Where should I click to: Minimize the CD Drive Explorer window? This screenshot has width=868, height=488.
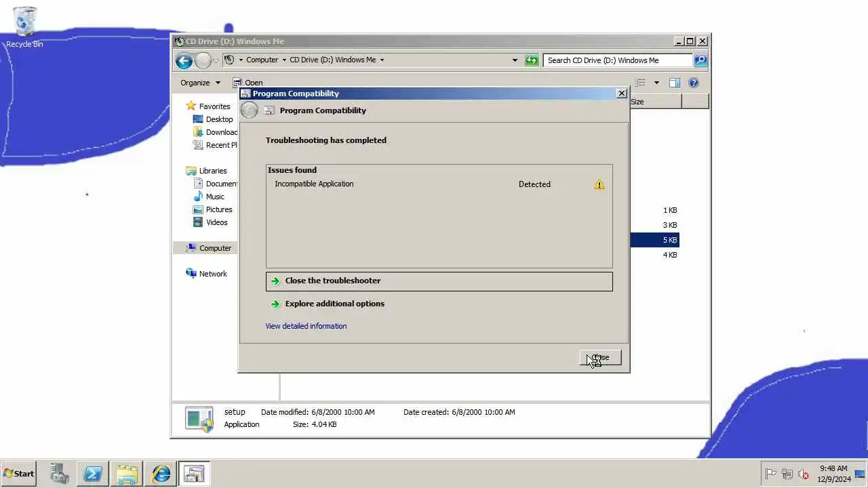679,41
